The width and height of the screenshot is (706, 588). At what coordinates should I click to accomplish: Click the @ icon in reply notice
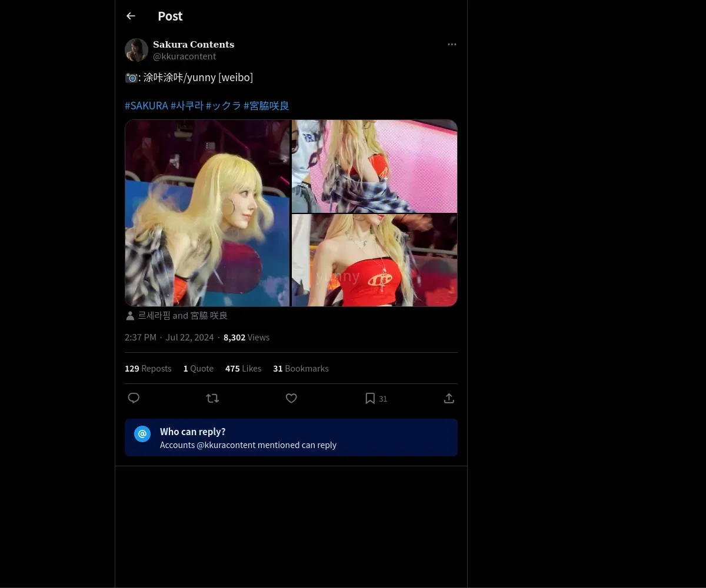click(142, 434)
